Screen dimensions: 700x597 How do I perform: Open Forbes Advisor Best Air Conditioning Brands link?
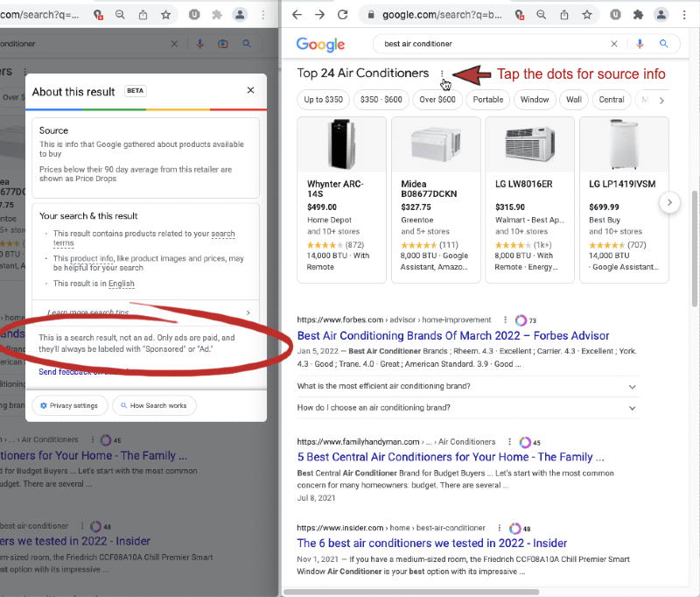452,335
